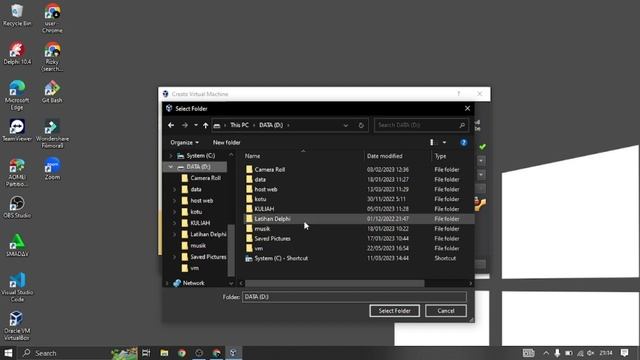Viewport: 640px width, 360px height.
Task: Launch the Delphi 10.4 desktop icon
Action: pos(17,53)
